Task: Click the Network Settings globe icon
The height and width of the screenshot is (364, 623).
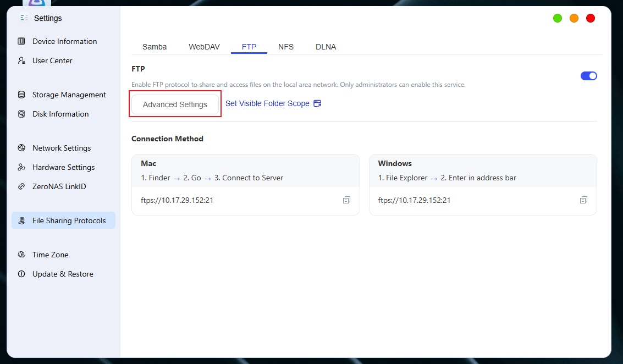Action: 21,148
